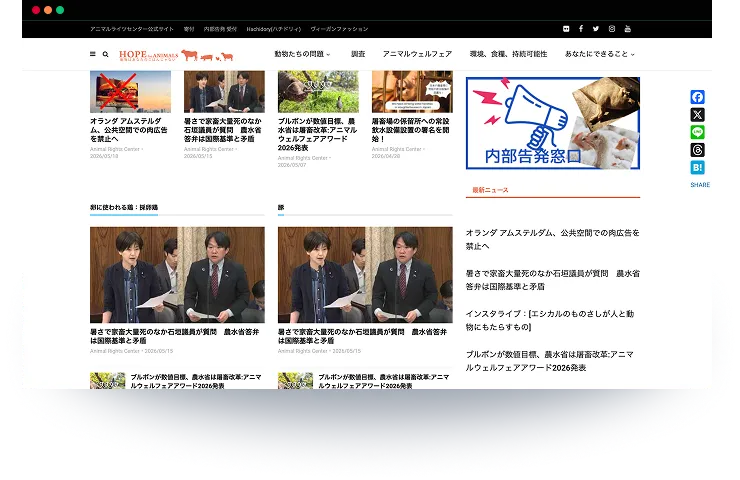Share via Facebook sidebar button

[x=698, y=97]
